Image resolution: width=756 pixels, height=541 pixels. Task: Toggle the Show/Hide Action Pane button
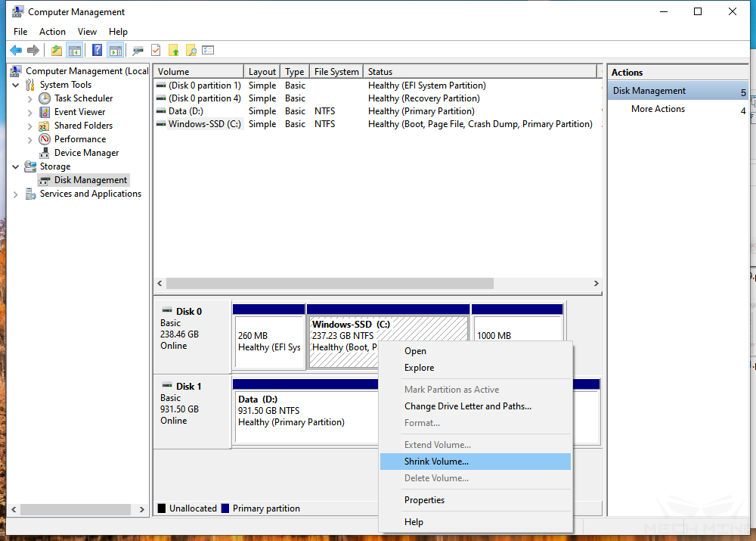115,51
